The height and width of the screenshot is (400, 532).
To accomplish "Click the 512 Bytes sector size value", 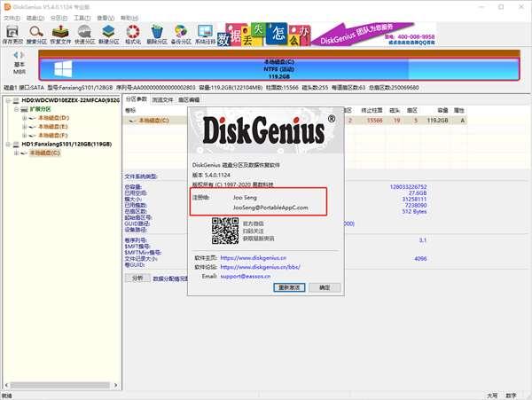I will point(414,211).
